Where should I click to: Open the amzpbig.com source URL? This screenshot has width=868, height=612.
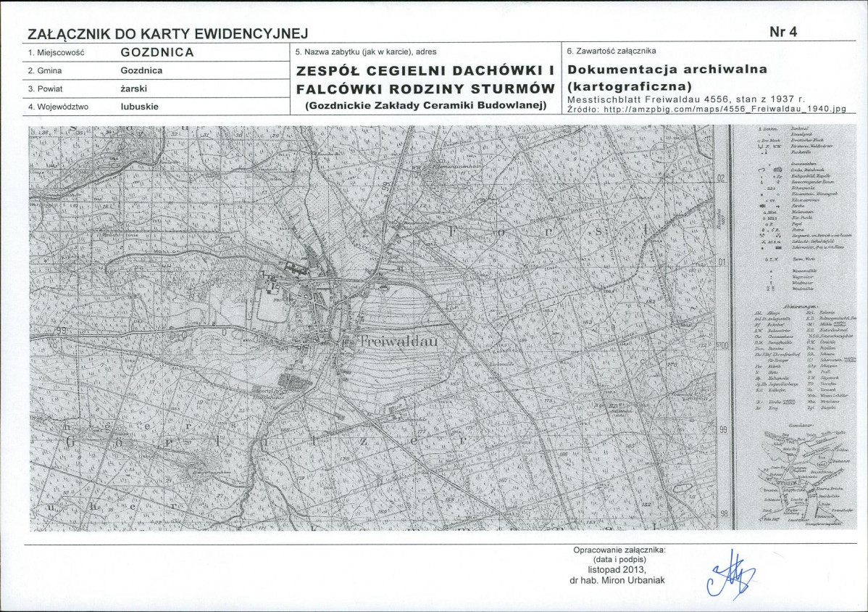click(725, 109)
